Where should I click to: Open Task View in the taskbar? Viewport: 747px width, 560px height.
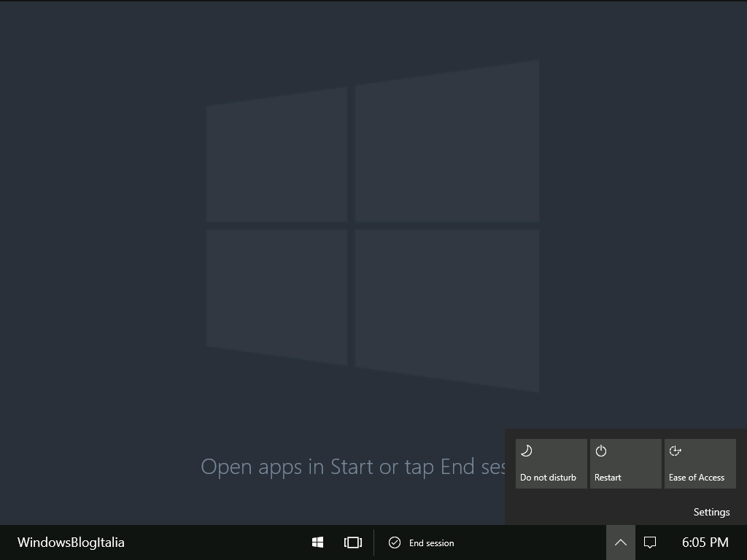pyautogui.click(x=352, y=542)
